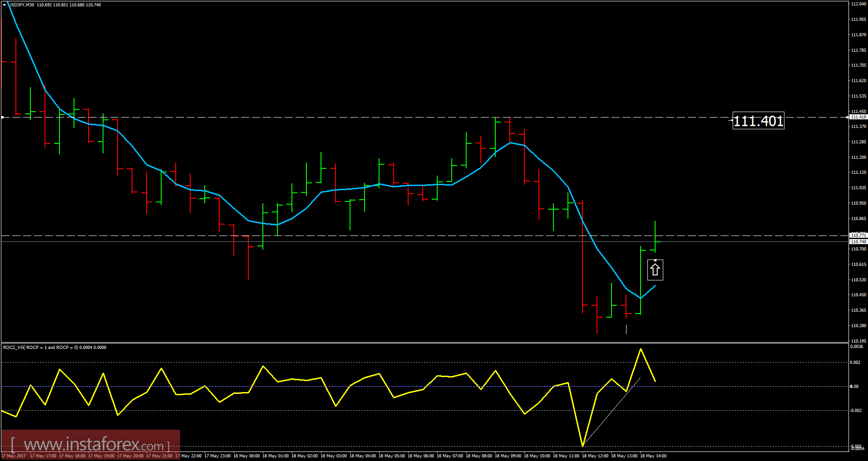Click the 110.950 price axis label
This screenshot has height=461, width=868.
pos(858,203)
